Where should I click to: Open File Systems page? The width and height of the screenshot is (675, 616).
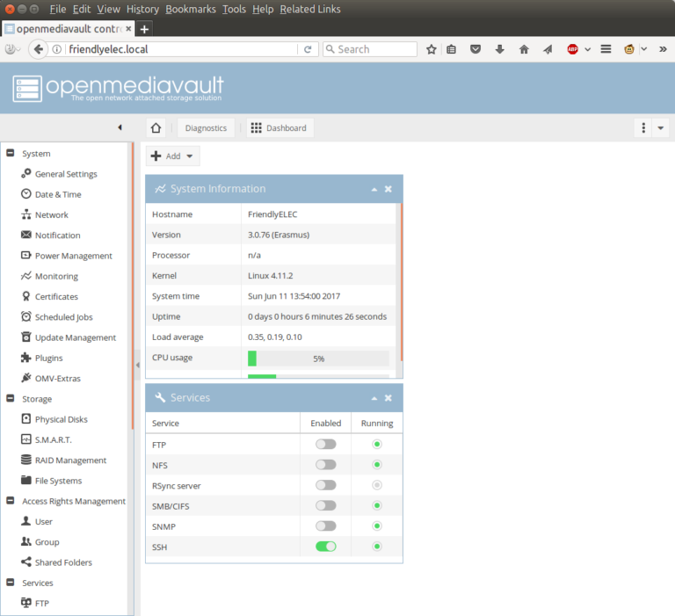pyautogui.click(x=58, y=481)
